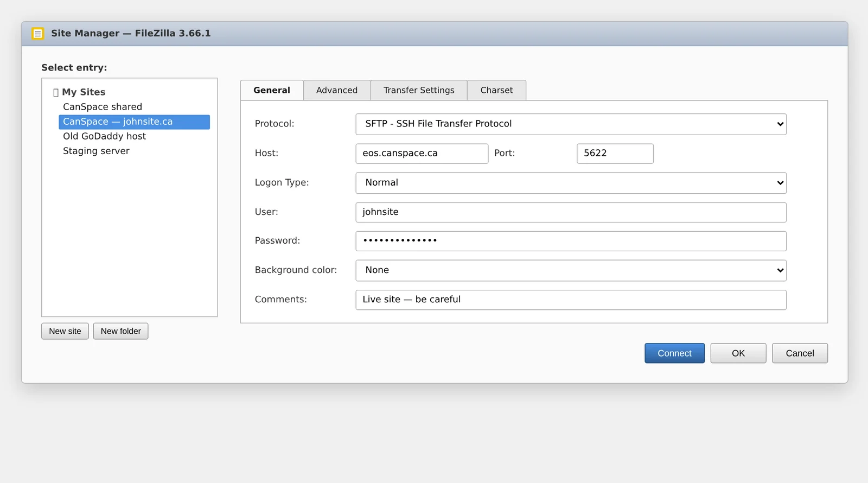This screenshot has width=868, height=483.
Task: Click the User field johnsite
Action: click(571, 212)
